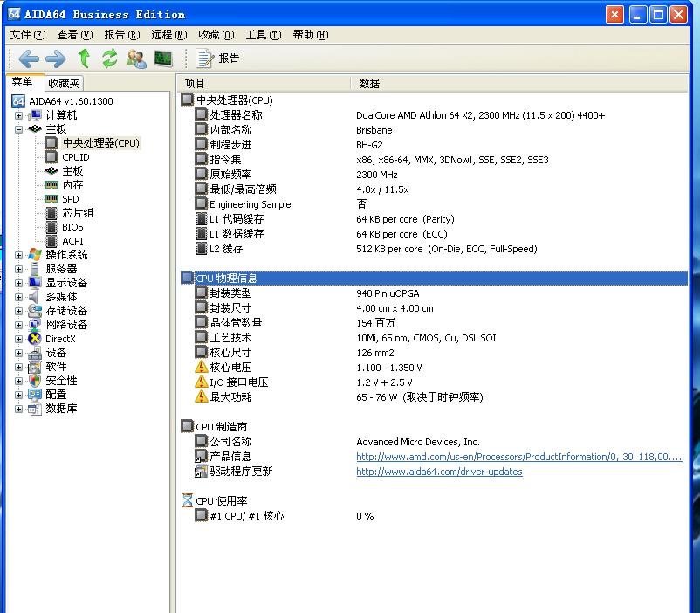Expand the 多媒体 tree node

18,297
